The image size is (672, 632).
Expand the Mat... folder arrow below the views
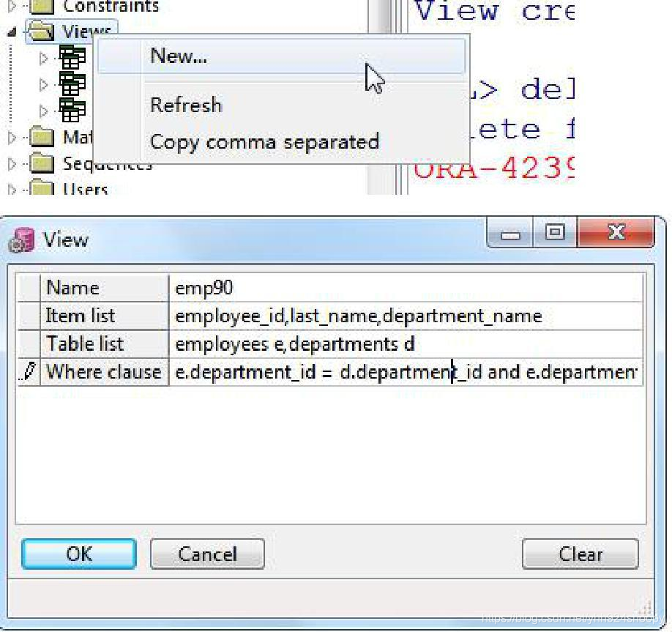pyautogui.click(x=12, y=137)
